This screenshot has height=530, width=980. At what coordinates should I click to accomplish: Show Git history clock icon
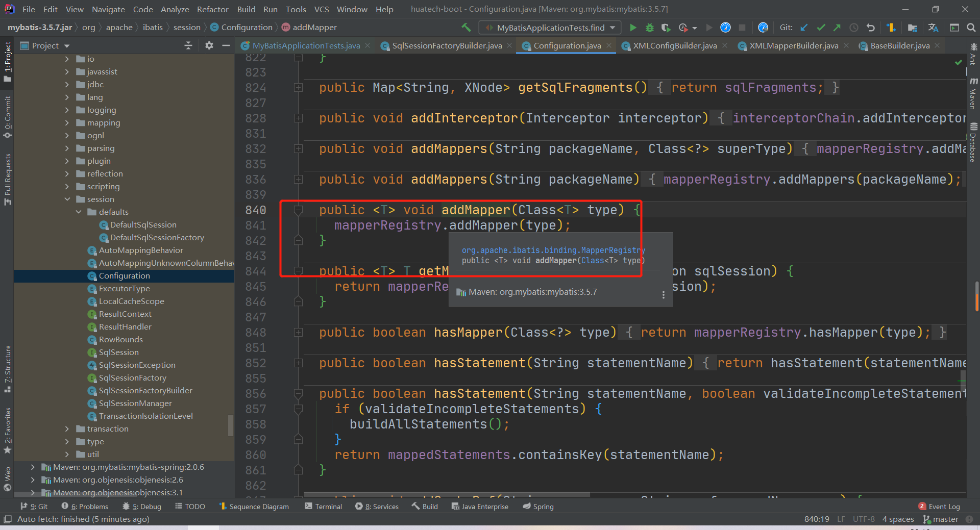click(853, 28)
